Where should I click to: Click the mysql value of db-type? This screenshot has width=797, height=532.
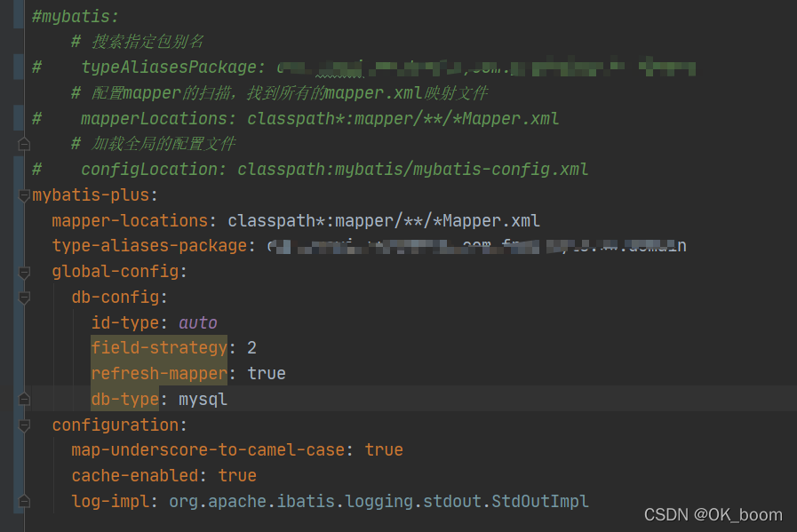click(x=203, y=399)
